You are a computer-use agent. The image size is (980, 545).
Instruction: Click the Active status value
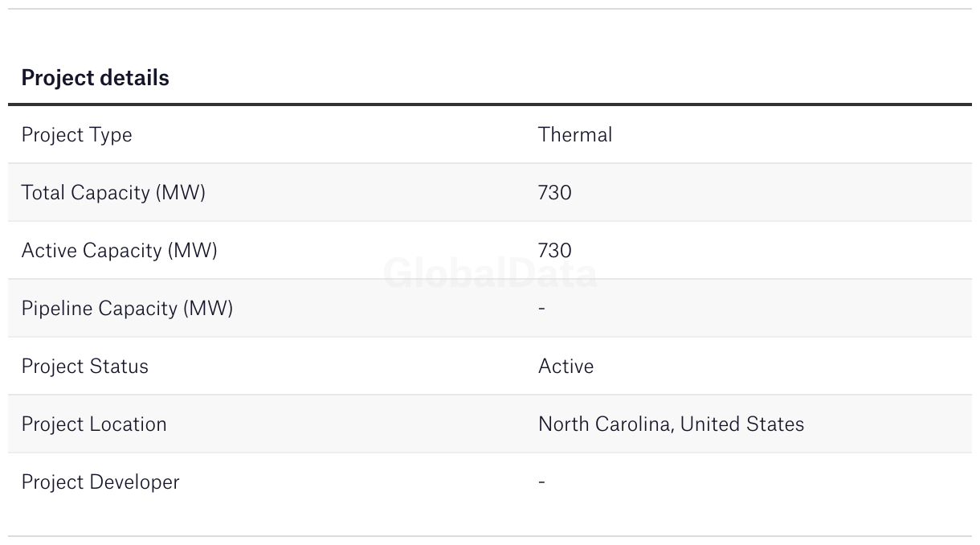[566, 366]
